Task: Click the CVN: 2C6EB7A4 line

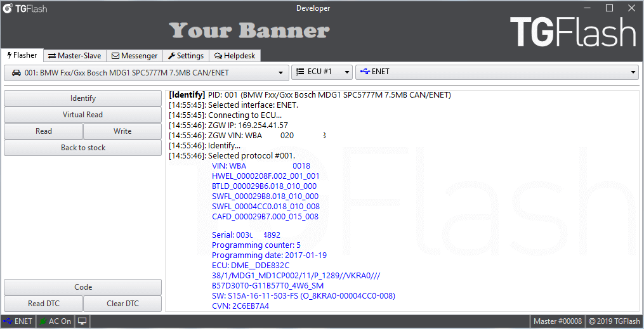Action: [x=240, y=306]
